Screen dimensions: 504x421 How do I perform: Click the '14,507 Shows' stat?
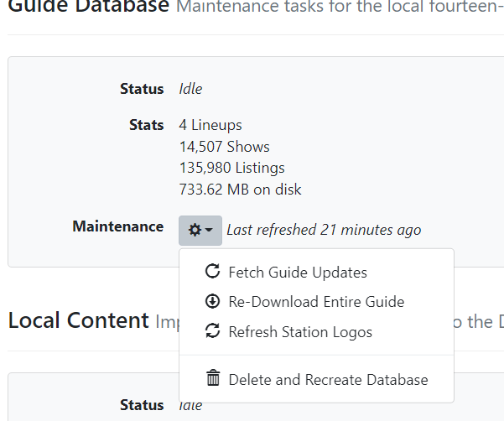pyautogui.click(x=224, y=147)
